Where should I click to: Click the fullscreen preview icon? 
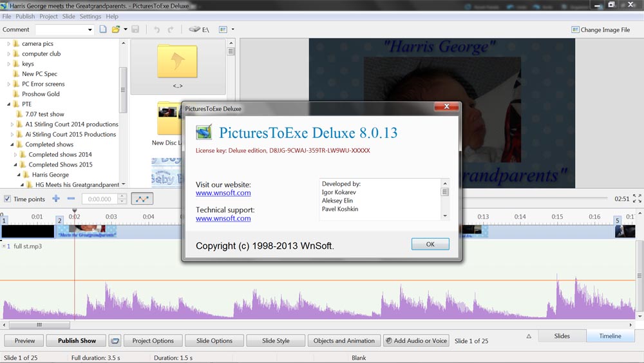(637, 199)
